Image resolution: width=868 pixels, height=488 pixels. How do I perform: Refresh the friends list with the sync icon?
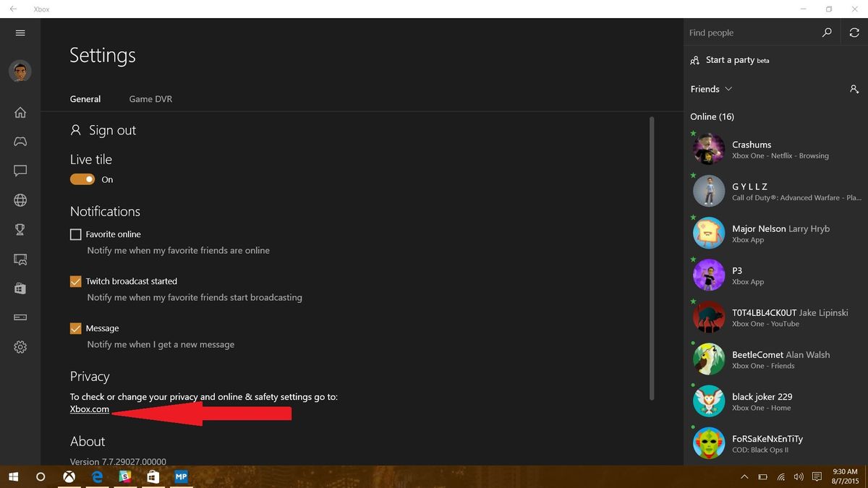click(x=854, y=33)
